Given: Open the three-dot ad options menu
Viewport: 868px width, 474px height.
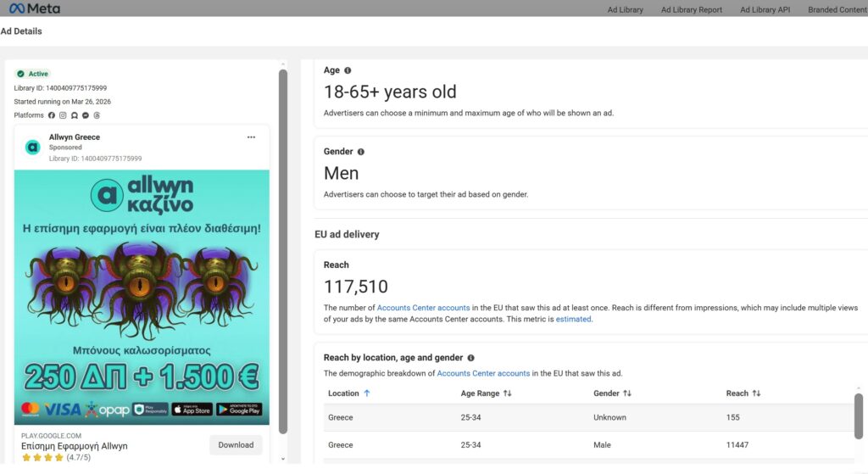Looking at the screenshot, I should [x=251, y=137].
